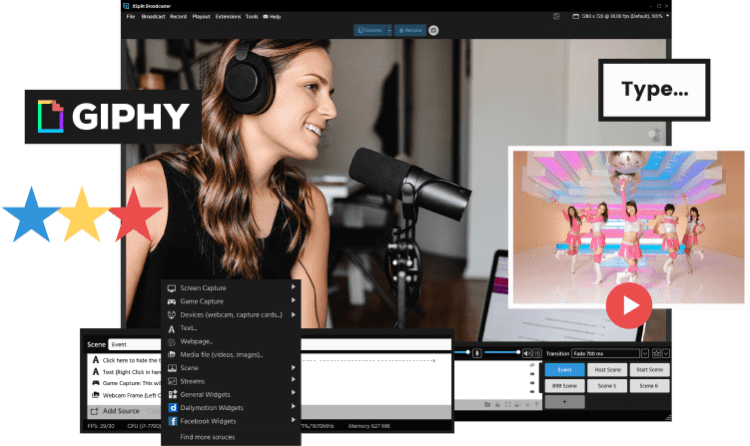Screen dimensions: 750x446
Task: Click the blue star
Action: tap(32, 215)
